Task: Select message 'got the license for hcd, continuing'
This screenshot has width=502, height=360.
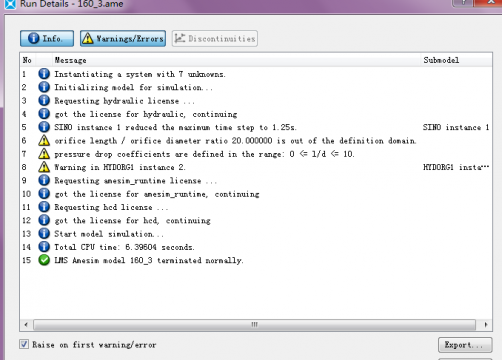Action: pyautogui.click(x=132, y=220)
